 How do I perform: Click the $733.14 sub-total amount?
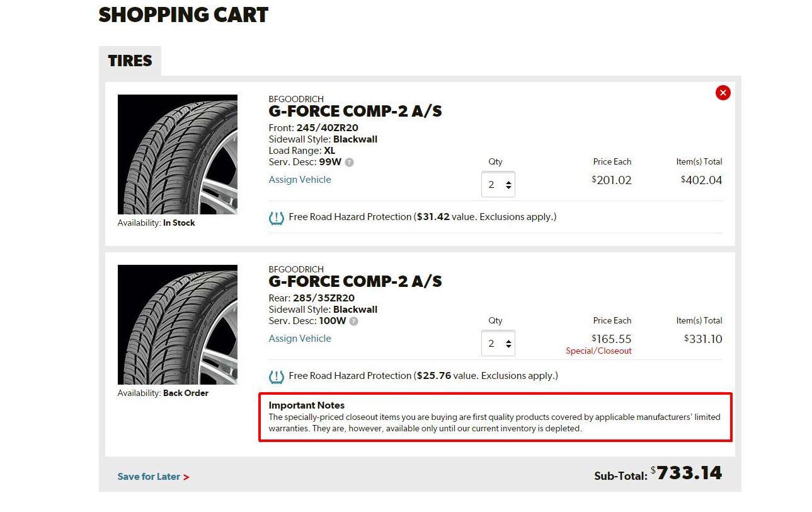689,473
